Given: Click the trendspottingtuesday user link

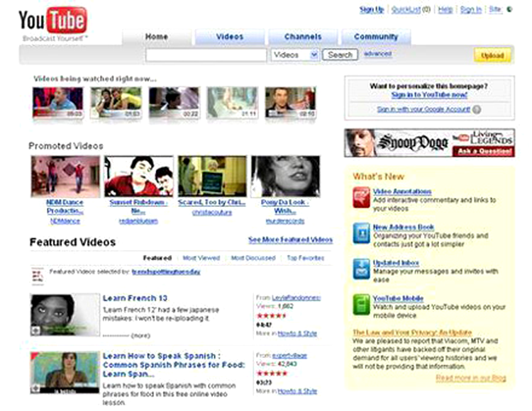Looking at the screenshot, I should coord(166,271).
